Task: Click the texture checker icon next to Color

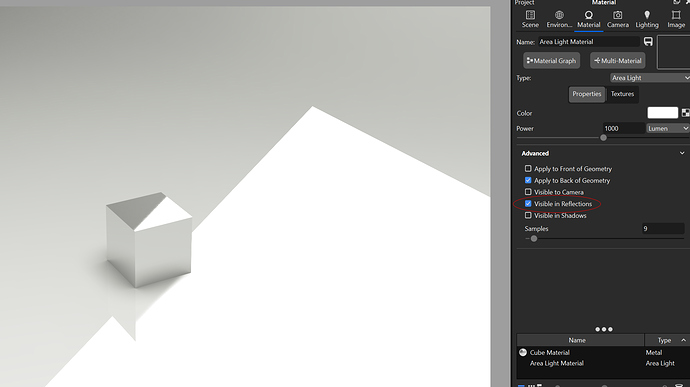Action: tap(686, 113)
